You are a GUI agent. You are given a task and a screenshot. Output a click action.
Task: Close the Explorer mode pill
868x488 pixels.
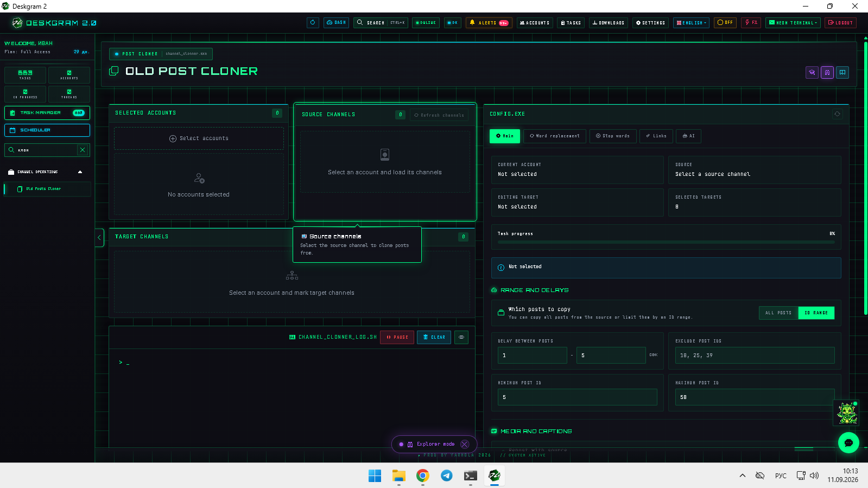coord(464,444)
